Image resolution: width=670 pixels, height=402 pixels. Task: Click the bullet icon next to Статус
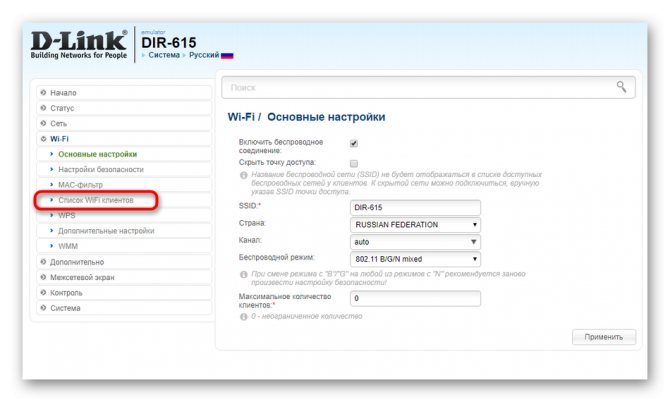[43, 108]
